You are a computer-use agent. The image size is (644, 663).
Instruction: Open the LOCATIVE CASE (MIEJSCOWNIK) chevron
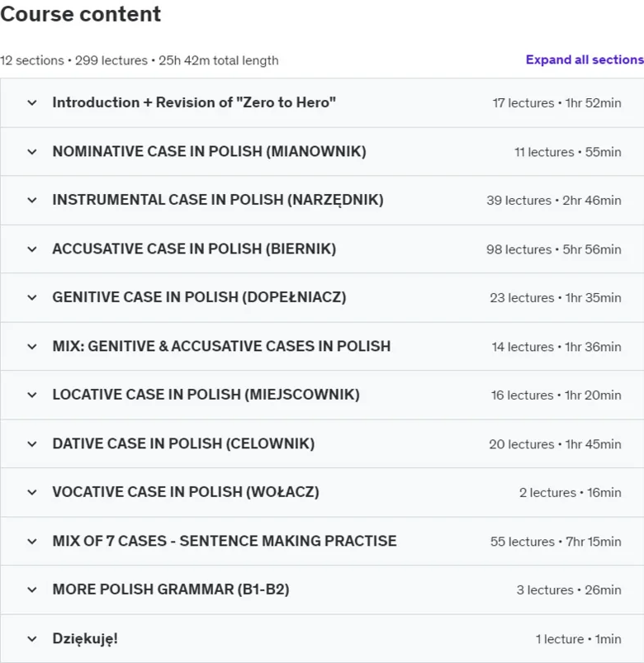point(32,395)
